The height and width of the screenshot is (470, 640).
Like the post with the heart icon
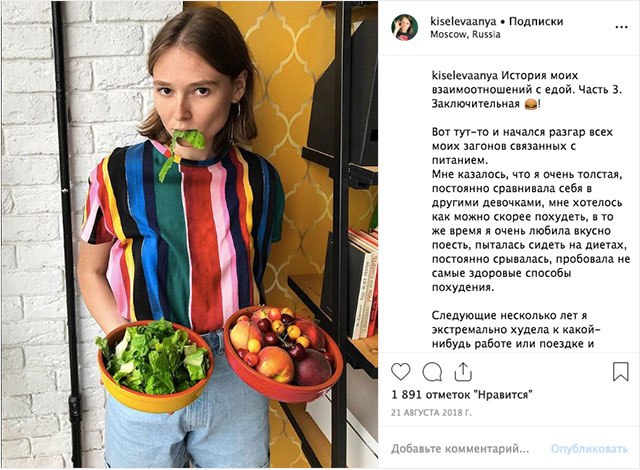[400, 372]
